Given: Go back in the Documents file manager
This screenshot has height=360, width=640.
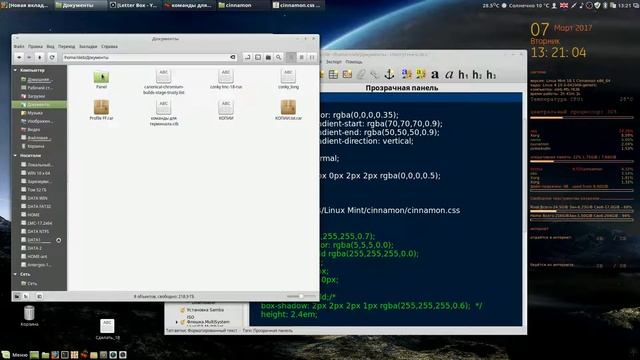Looking at the screenshot, I should point(19,58).
